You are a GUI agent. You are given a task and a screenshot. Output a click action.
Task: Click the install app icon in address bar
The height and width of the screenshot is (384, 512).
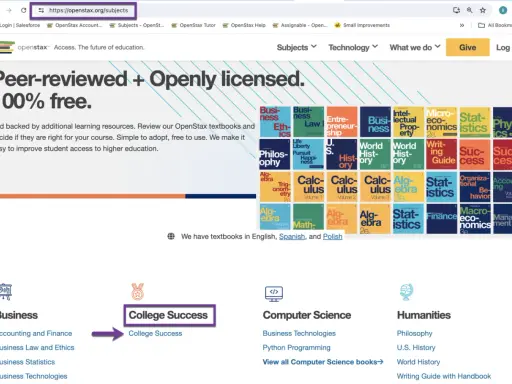pos(456,10)
